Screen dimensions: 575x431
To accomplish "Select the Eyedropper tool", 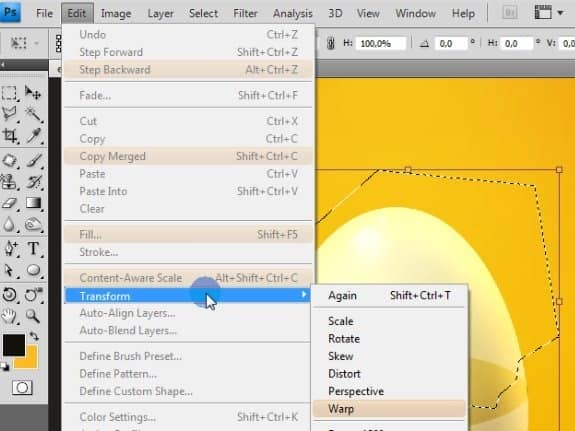I will click(x=33, y=136).
